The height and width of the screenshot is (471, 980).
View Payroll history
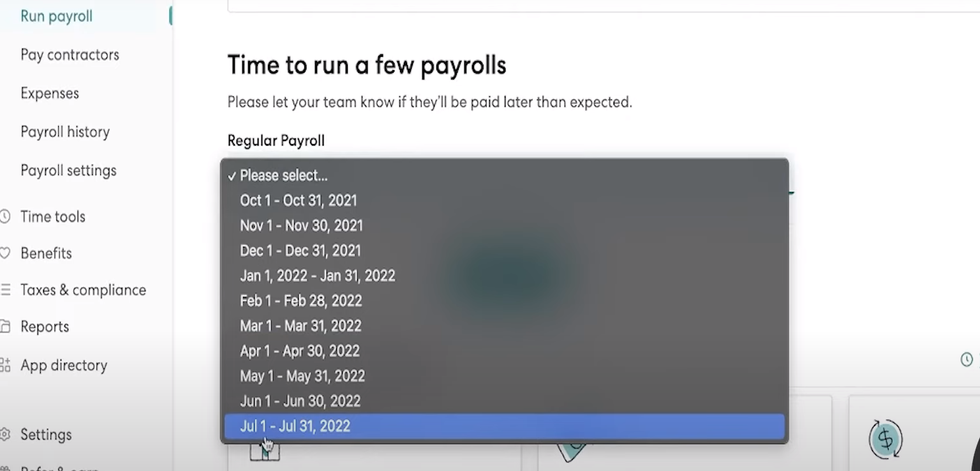(x=65, y=132)
